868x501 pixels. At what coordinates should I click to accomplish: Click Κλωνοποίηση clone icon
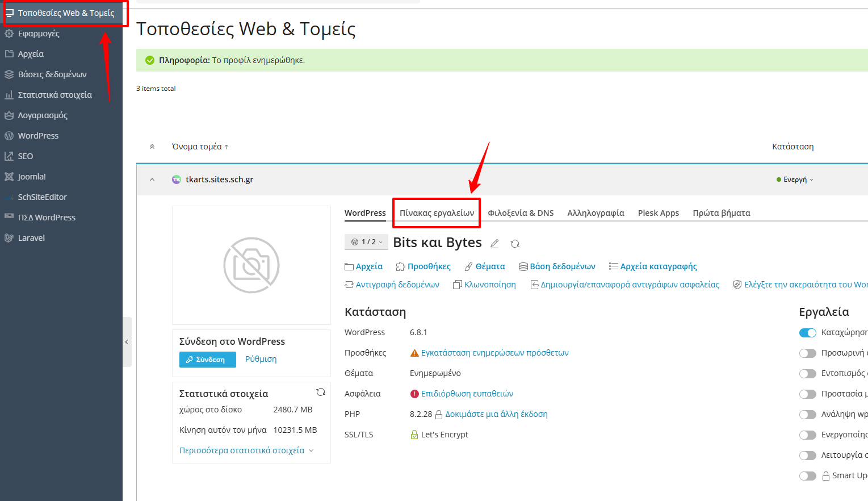click(x=457, y=285)
